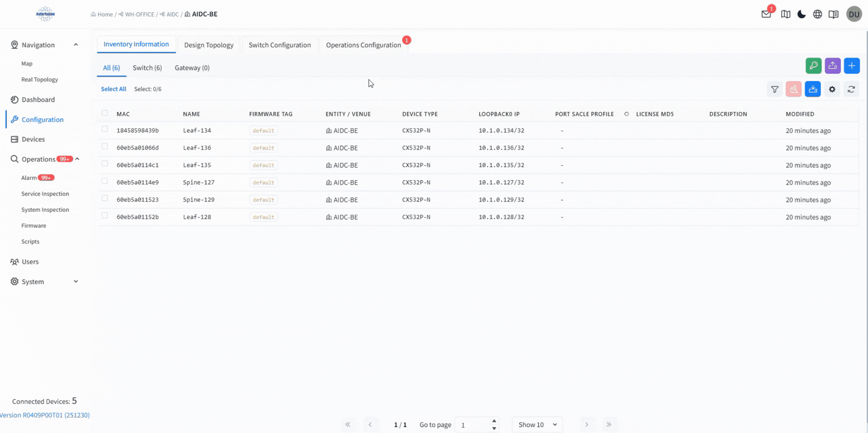Click the Go to page input field
This screenshot has width=868, height=433.
click(x=473, y=425)
